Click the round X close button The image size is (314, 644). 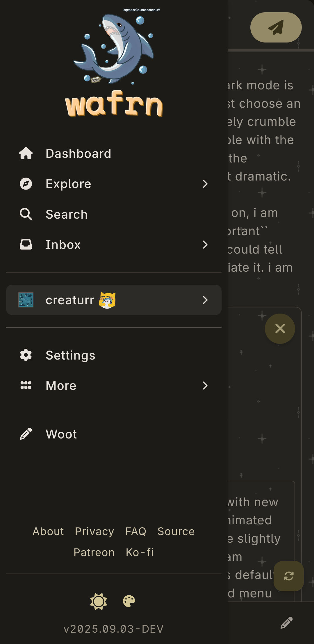(280, 328)
